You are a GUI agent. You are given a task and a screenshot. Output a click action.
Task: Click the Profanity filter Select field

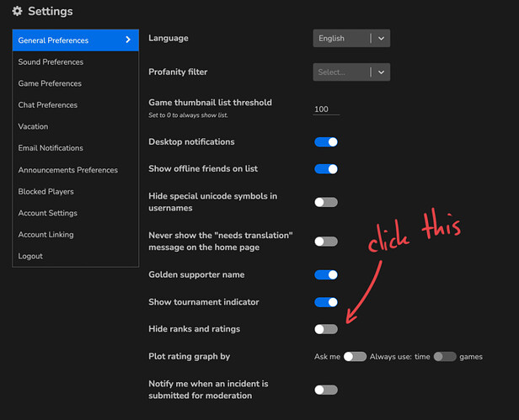pyautogui.click(x=341, y=72)
